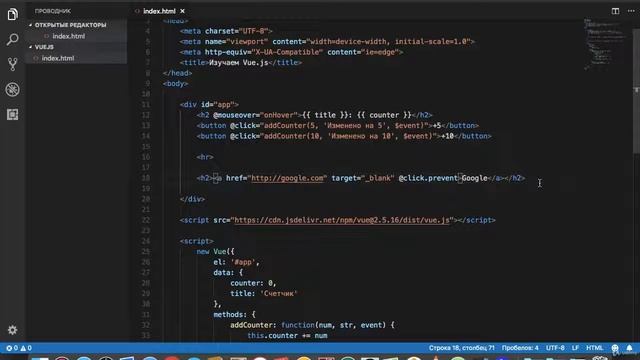The width and height of the screenshot is (640, 360).
Task: Split the editor with the split icon
Action: point(615,11)
